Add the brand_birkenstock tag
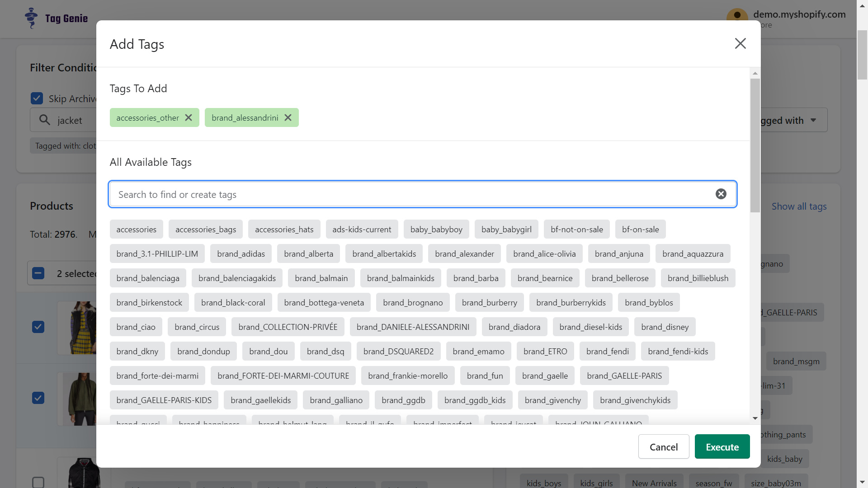Viewport: 868px width, 488px height. [x=149, y=302]
